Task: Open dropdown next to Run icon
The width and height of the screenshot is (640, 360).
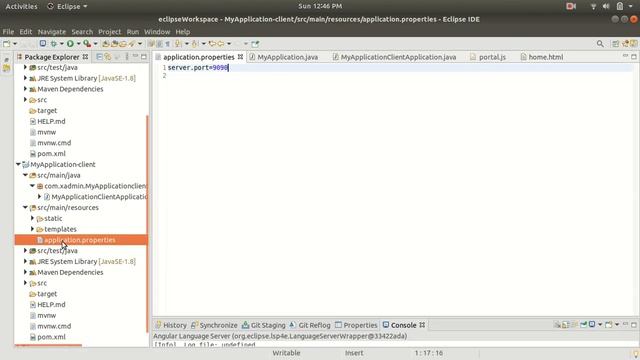Action: (78, 44)
